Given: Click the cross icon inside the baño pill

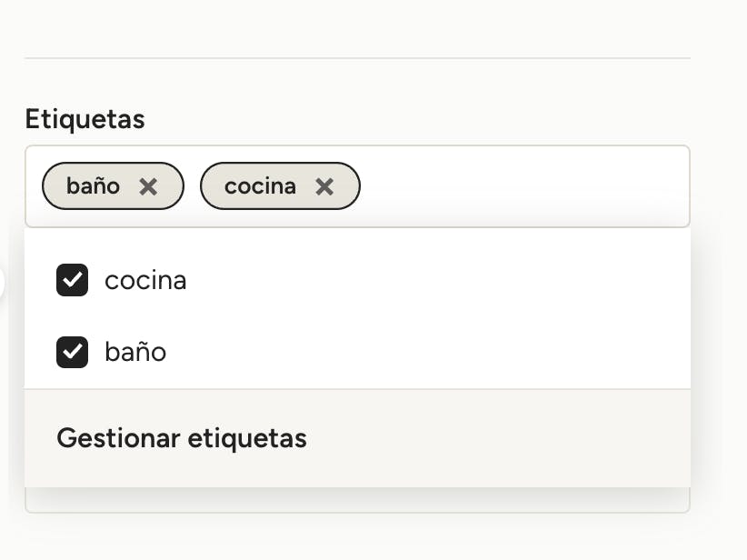Looking at the screenshot, I should pos(148,186).
